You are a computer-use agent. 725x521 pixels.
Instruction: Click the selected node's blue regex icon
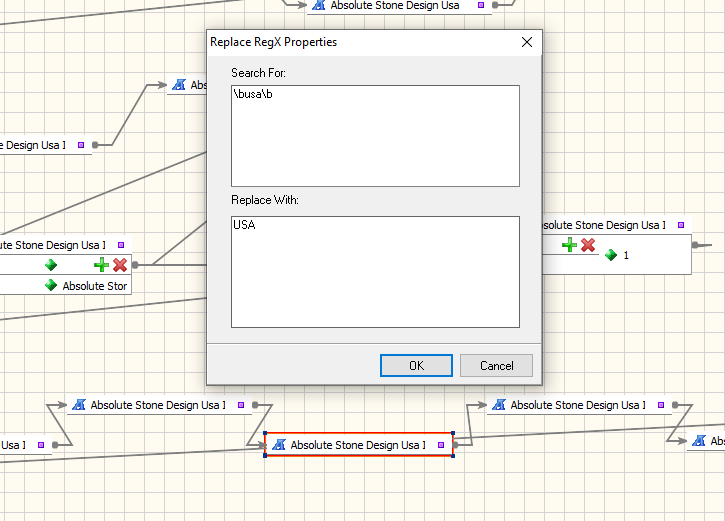(279, 445)
